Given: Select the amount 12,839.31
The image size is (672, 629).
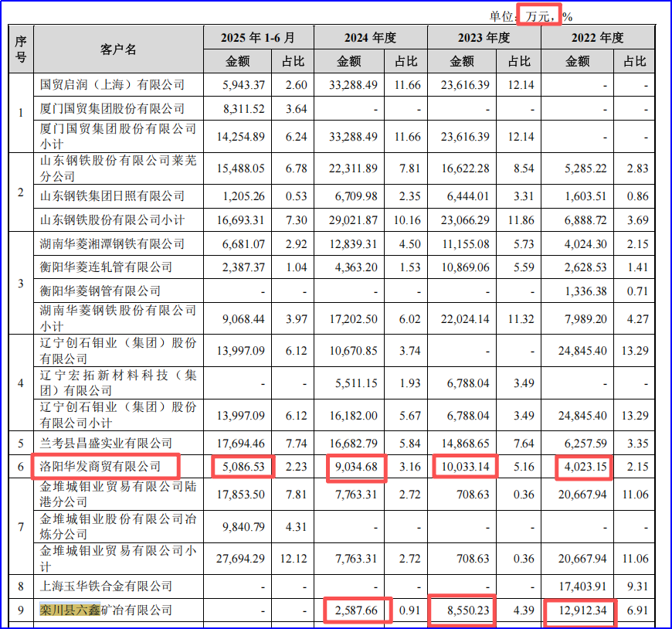Looking at the screenshot, I should coord(353,244).
